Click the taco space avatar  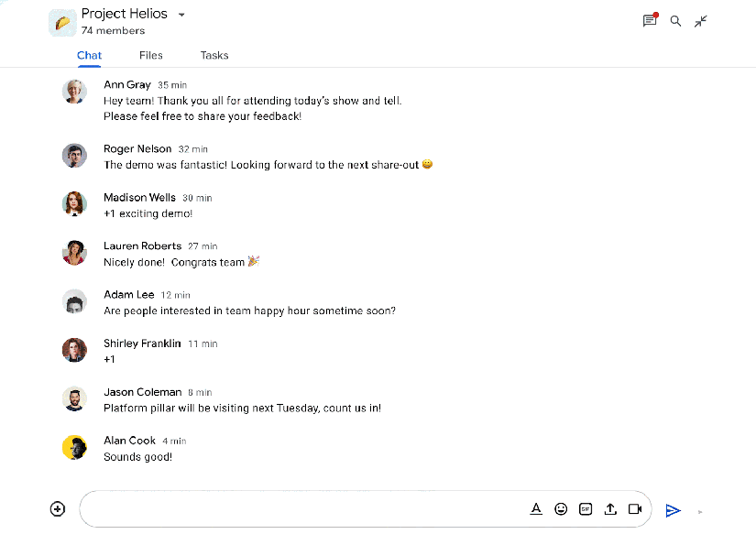[x=62, y=20]
